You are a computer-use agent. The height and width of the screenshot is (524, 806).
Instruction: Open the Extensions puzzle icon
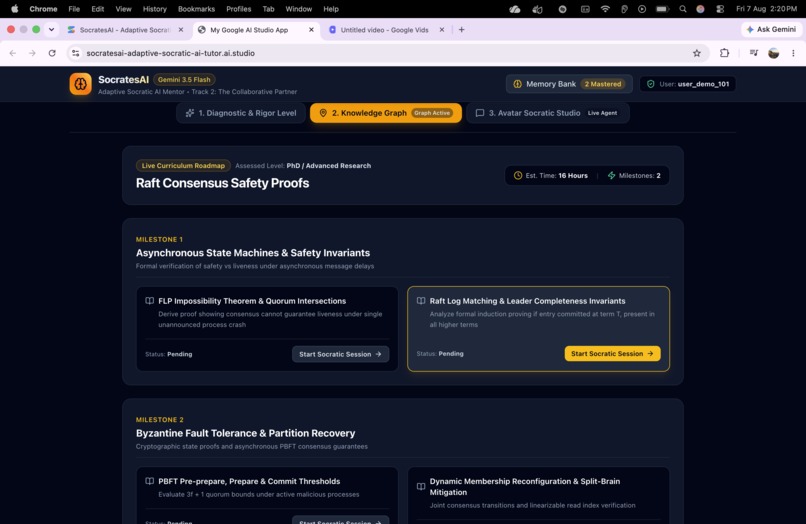click(724, 53)
